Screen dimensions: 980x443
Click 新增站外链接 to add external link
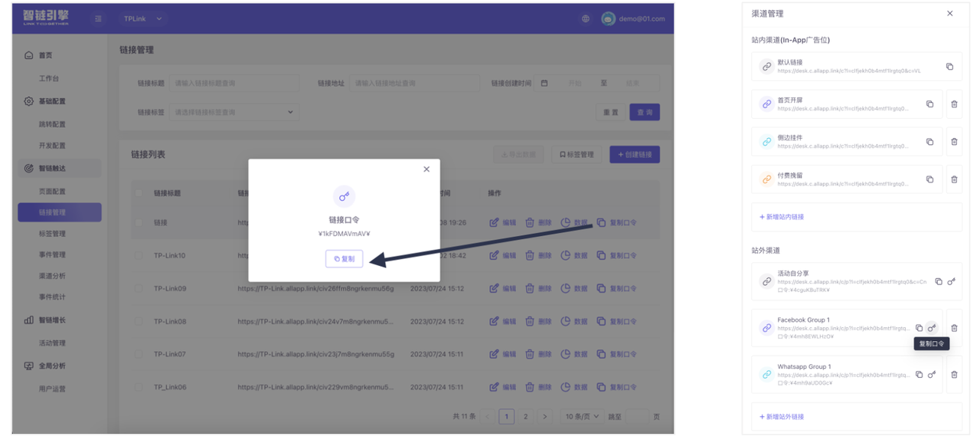point(782,417)
